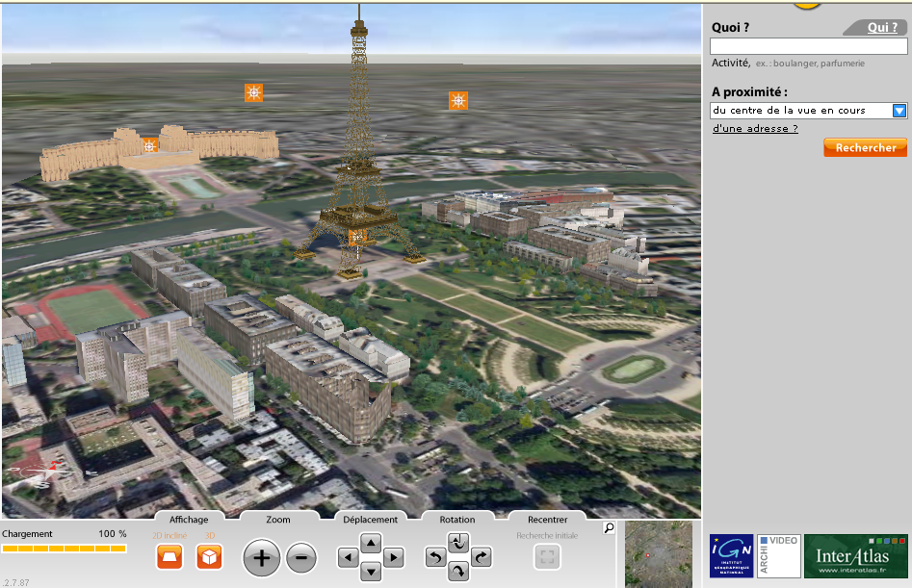The width and height of the screenshot is (912, 588).
Task: Click the orange Rechercher button
Action: [x=865, y=147]
